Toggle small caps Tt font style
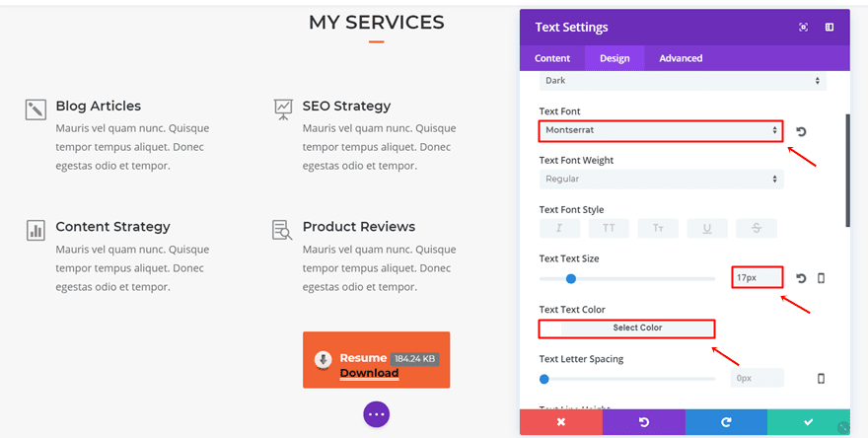Viewport: 868px width, 438px height. click(x=658, y=228)
